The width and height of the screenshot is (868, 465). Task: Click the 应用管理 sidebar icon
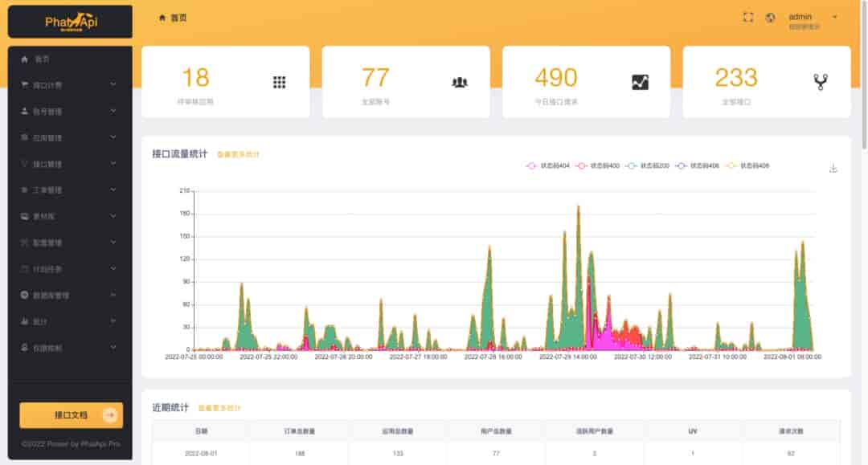[x=24, y=137]
